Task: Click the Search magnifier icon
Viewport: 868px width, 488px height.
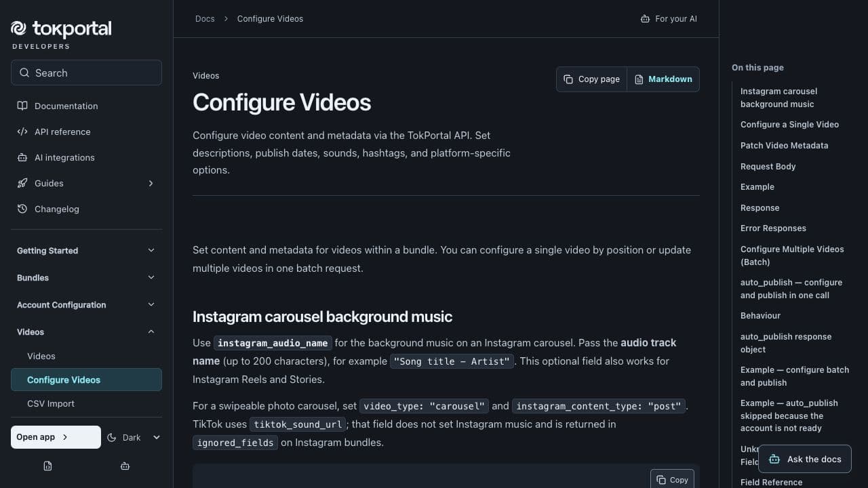Action: 24,73
